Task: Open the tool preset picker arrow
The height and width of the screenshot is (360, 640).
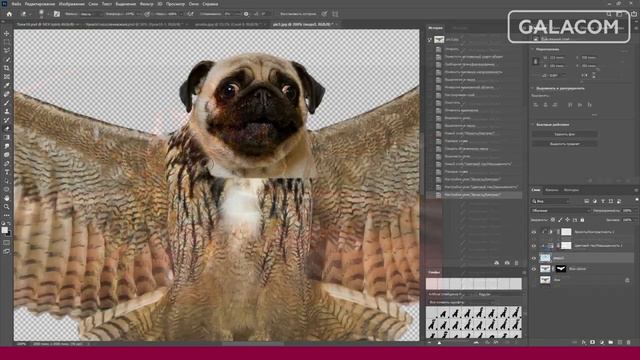Action: coord(30,14)
